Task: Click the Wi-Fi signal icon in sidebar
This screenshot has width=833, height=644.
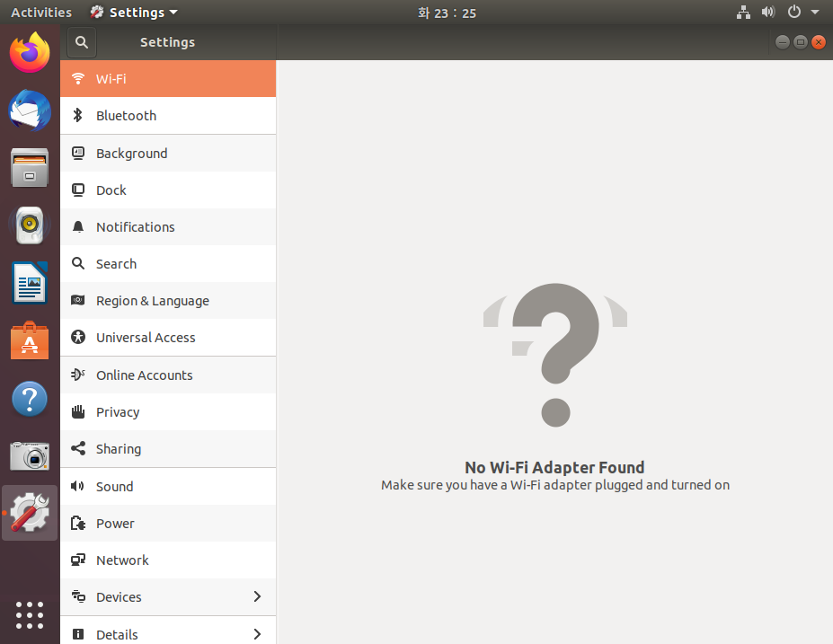Action: [78, 78]
